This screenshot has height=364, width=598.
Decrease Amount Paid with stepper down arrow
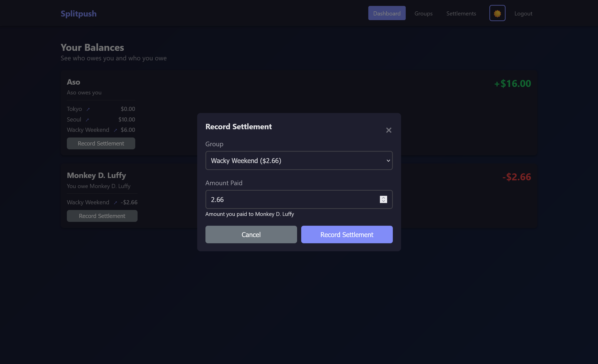(x=383, y=201)
